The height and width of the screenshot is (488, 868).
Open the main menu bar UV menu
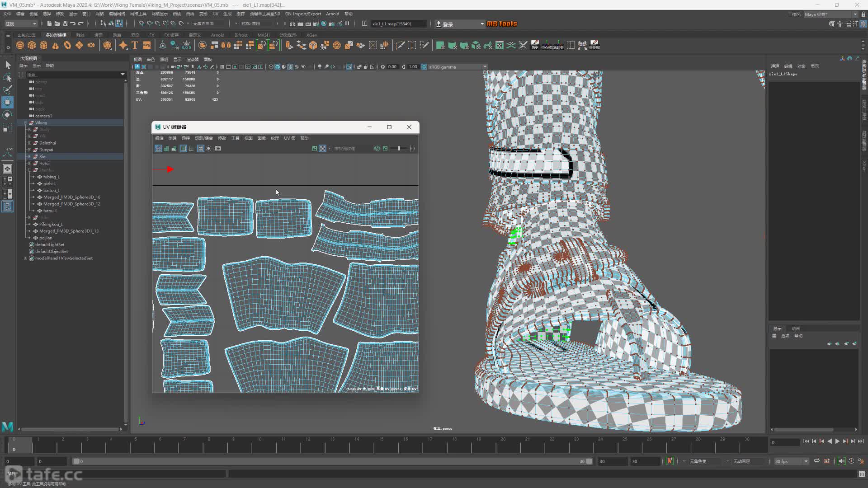click(215, 14)
